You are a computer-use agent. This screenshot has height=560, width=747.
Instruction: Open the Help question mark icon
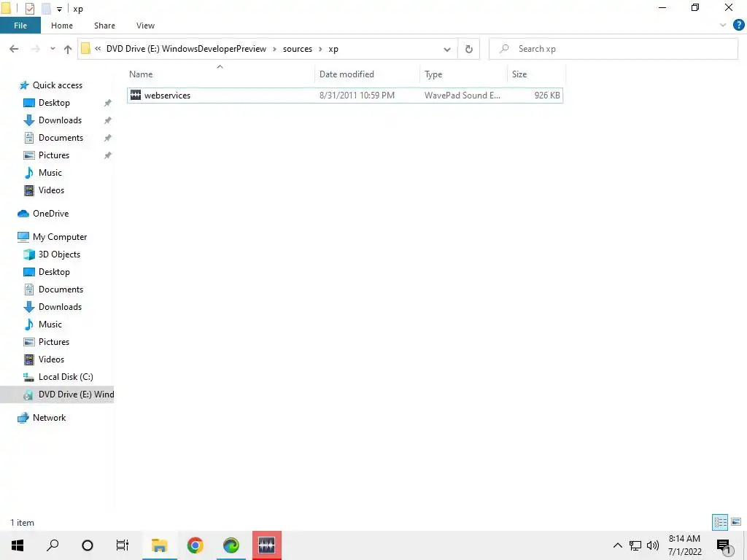pyautogui.click(x=738, y=26)
